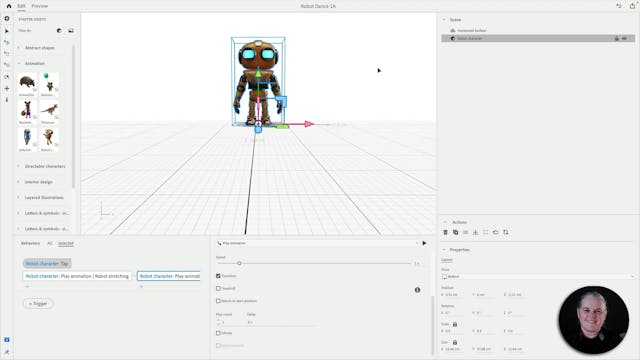Collapse the Properties panel

444,249
